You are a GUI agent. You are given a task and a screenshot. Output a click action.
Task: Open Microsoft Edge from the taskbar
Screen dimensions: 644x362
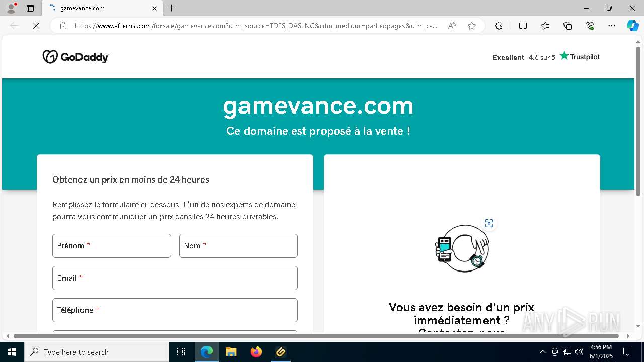(x=207, y=352)
